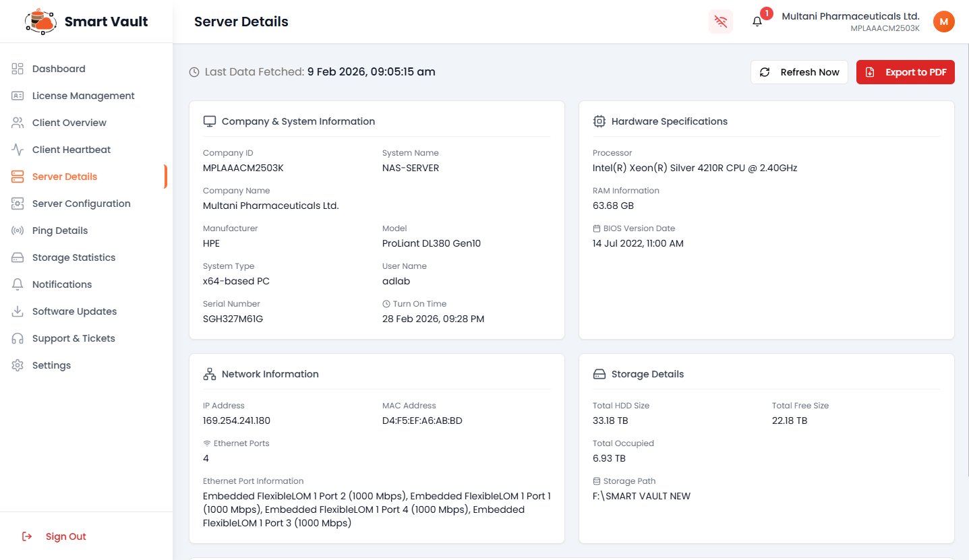The image size is (969, 560).
Task: Click the disconnected network status icon
Action: click(x=720, y=22)
